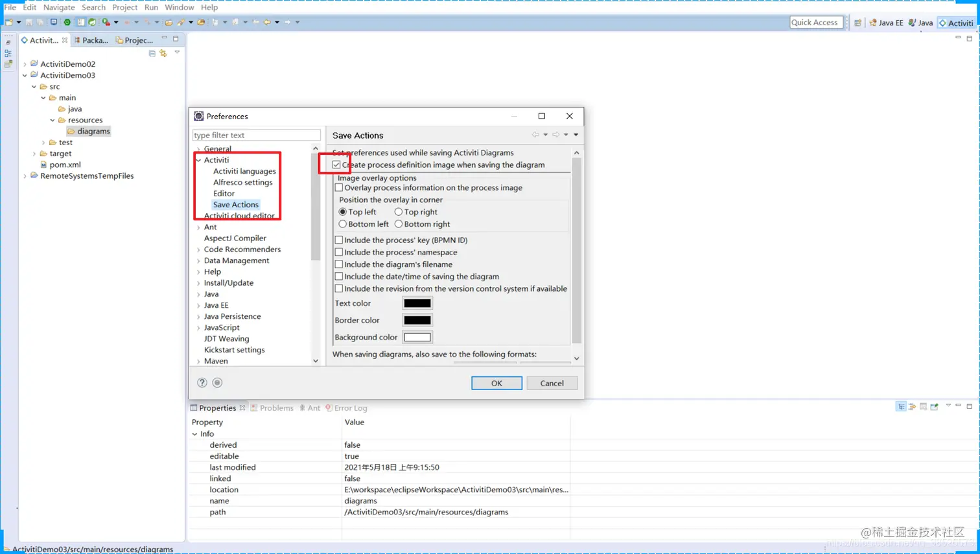Click the monitor-shaped toolbar icon
This screenshot has width=980, height=554.
pos(54,22)
